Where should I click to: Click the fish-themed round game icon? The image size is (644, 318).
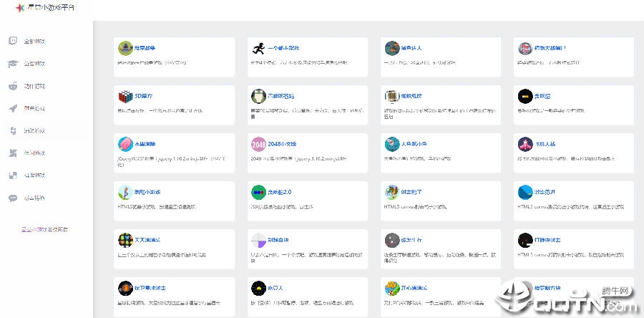coord(392,48)
